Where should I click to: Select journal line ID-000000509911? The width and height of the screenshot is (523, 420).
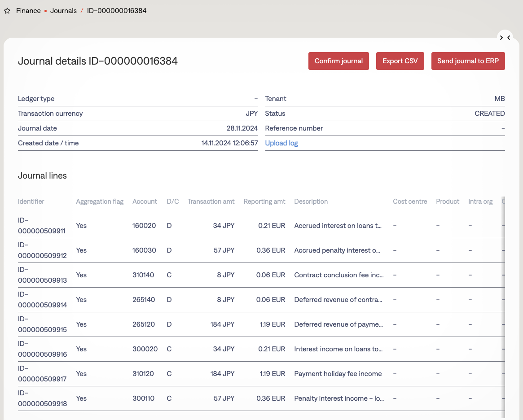42,226
